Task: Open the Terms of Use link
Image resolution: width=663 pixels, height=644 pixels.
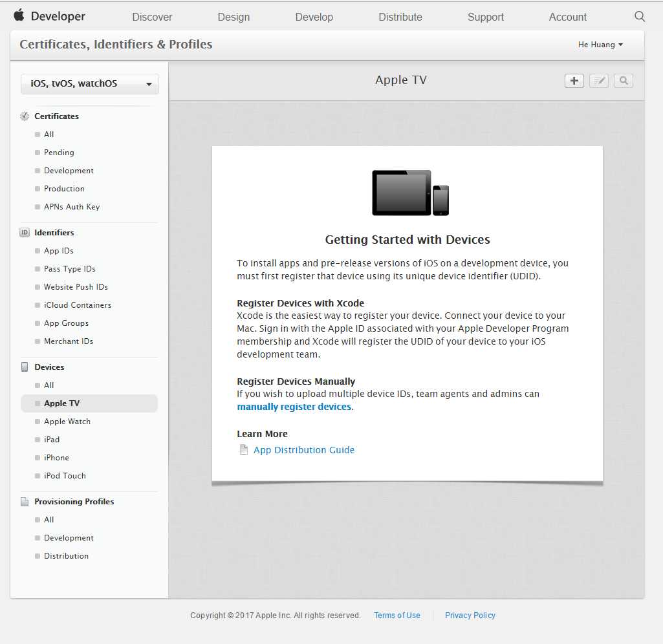Action: tap(397, 616)
